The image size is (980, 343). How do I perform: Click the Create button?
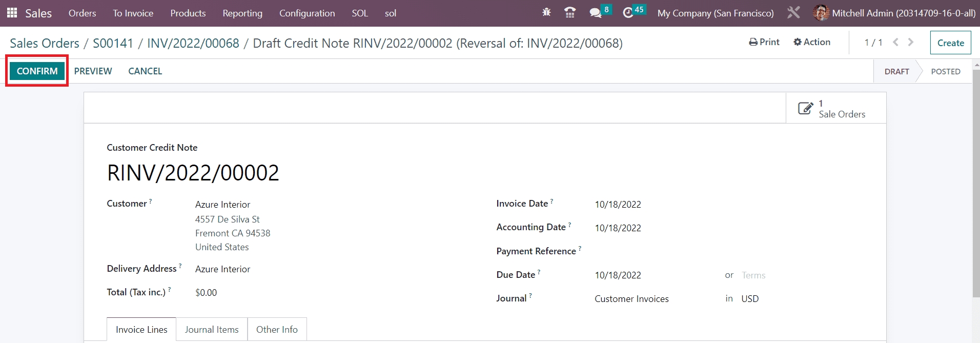click(x=950, y=43)
